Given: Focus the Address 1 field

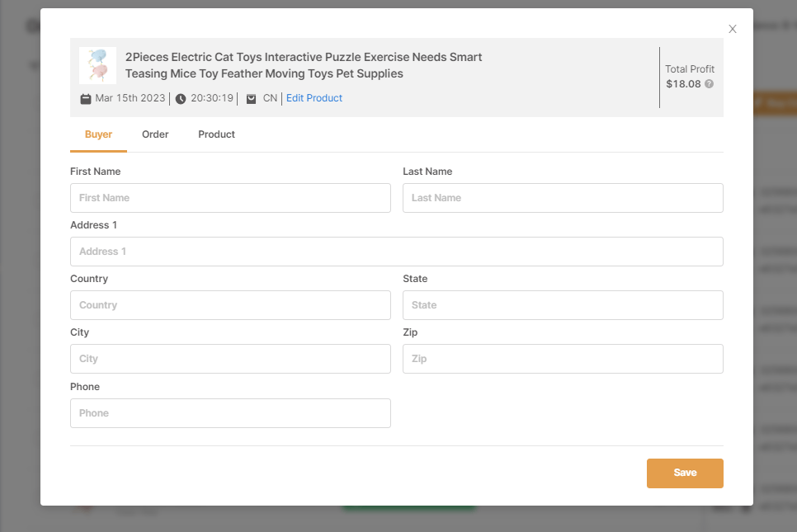Looking at the screenshot, I should point(396,252).
